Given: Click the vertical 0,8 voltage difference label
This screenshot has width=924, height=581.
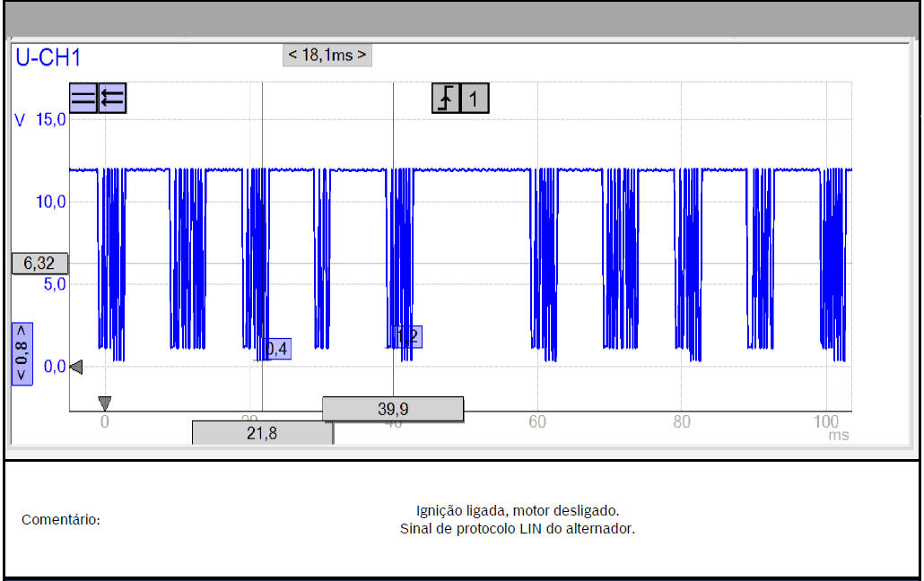Looking at the screenshot, I should coord(22,352).
